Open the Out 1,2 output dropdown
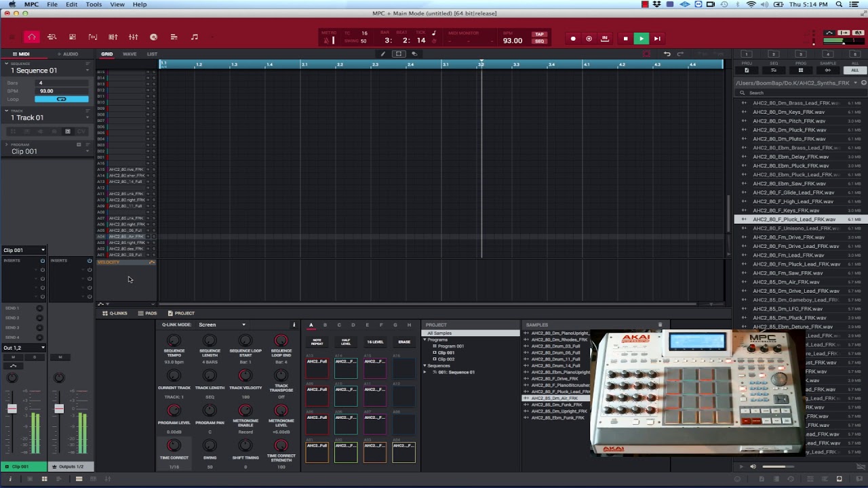The height and width of the screenshot is (488, 868). point(24,348)
